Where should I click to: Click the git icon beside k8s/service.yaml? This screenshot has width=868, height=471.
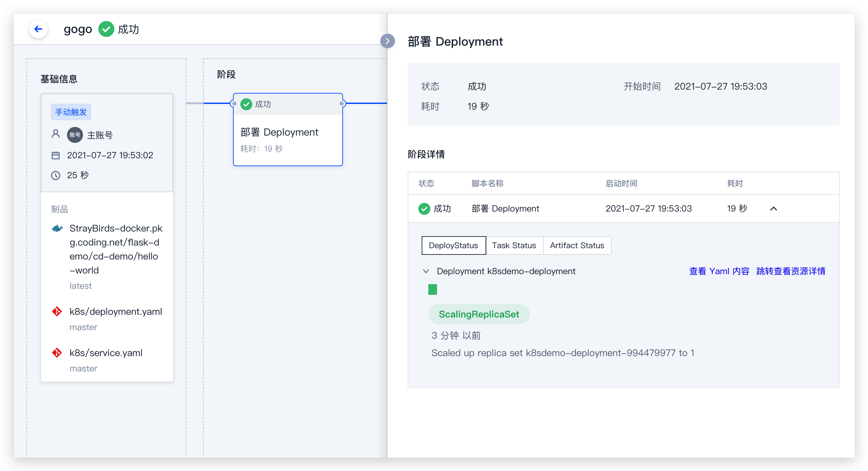[57, 352]
